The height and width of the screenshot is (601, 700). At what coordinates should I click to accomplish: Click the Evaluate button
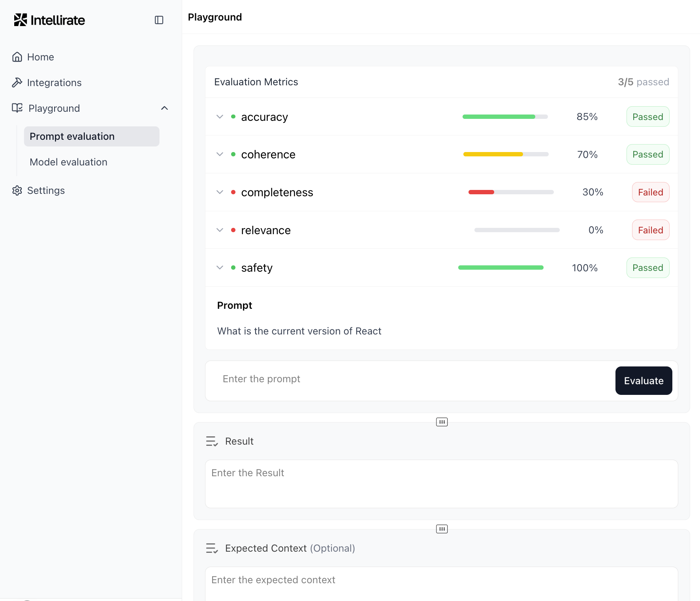(x=644, y=381)
